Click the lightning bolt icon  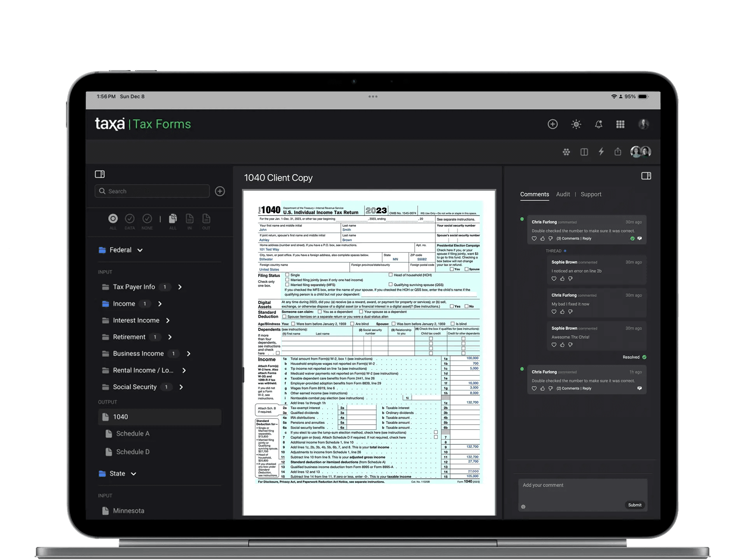click(601, 151)
